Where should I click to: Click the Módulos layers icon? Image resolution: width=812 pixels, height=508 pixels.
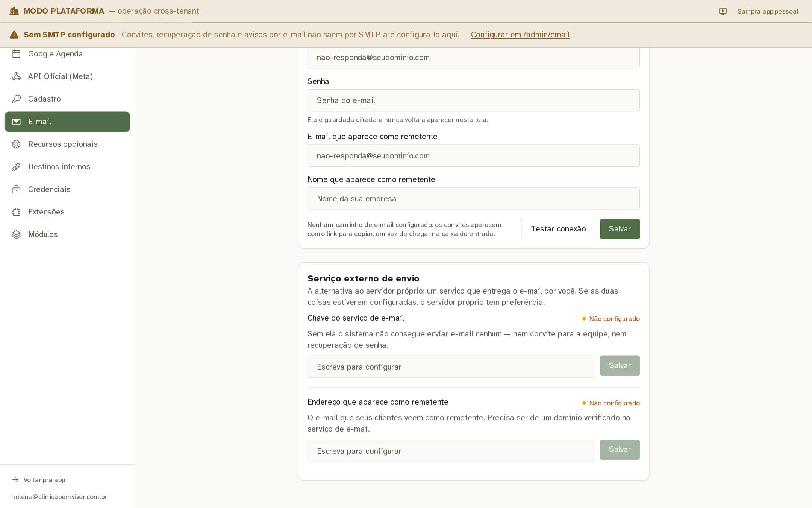point(16,234)
